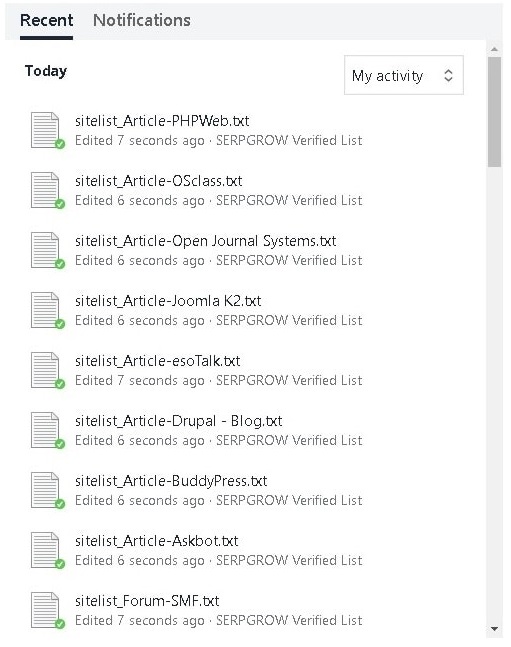Click the sitelist_Forum-SMF.txt file icon
Viewport: 511px width, 647px height.
pyautogui.click(x=46, y=610)
